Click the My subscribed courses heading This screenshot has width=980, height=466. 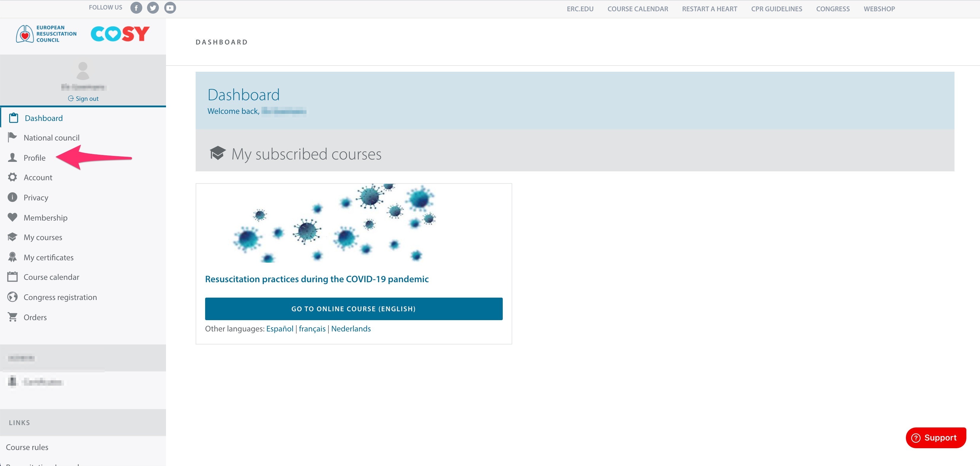pos(306,154)
